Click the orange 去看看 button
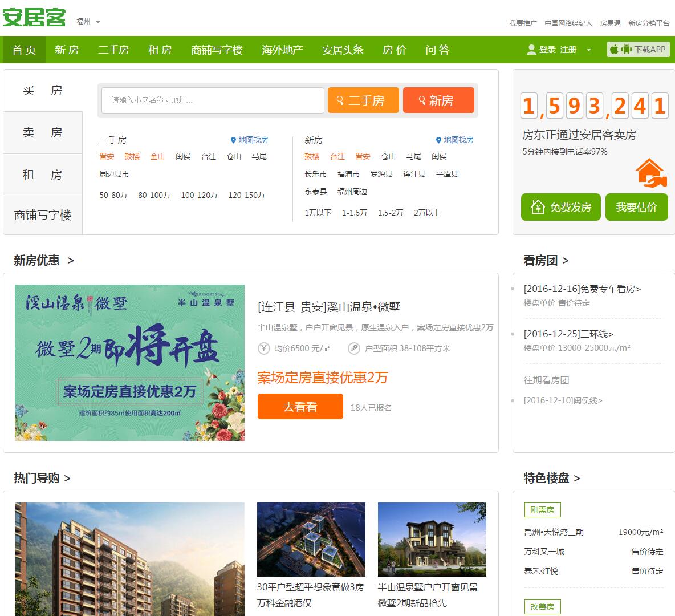Viewport: 675px width, 616px height. (300, 406)
